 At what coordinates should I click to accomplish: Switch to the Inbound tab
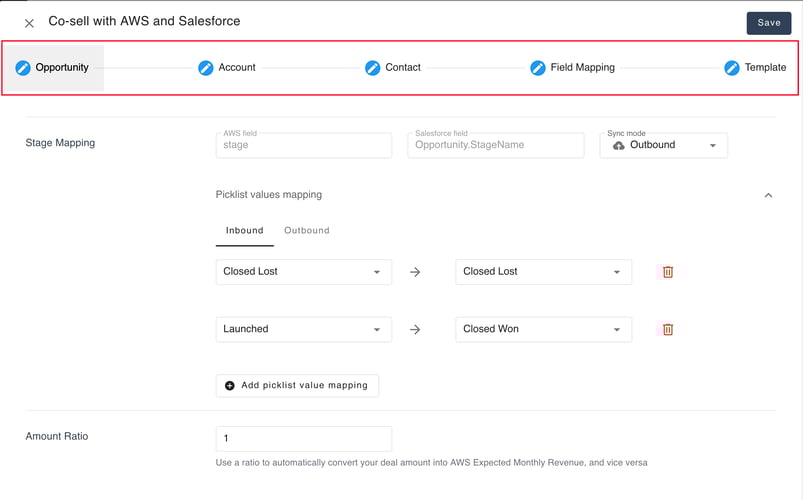[244, 231]
